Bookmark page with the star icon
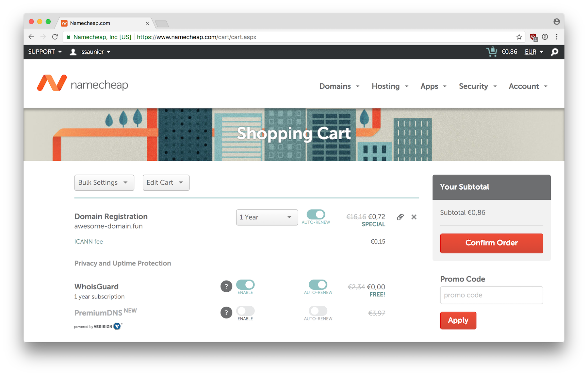588x376 pixels. (x=519, y=37)
